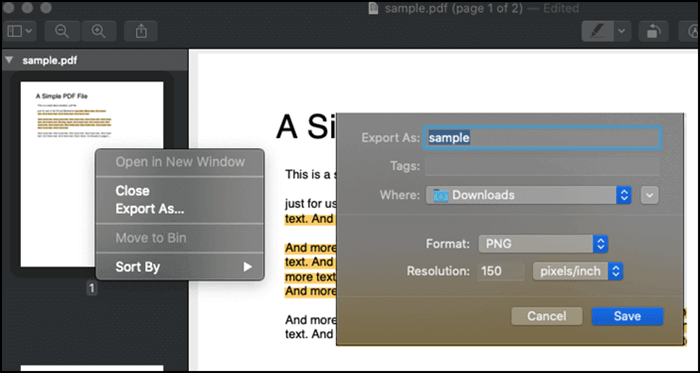Open the Format PNG dropdown
Viewport: 700px width, 373px height.
pos(543,244)
